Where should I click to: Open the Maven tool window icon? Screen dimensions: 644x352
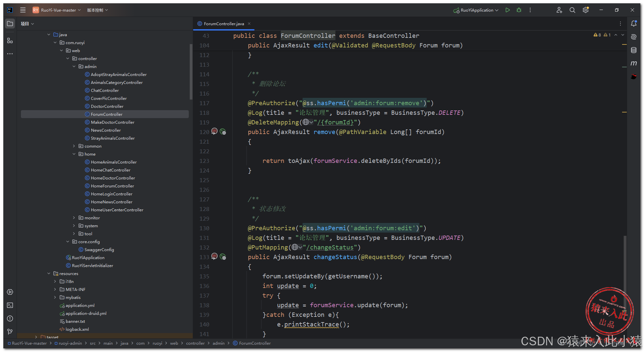634,63
